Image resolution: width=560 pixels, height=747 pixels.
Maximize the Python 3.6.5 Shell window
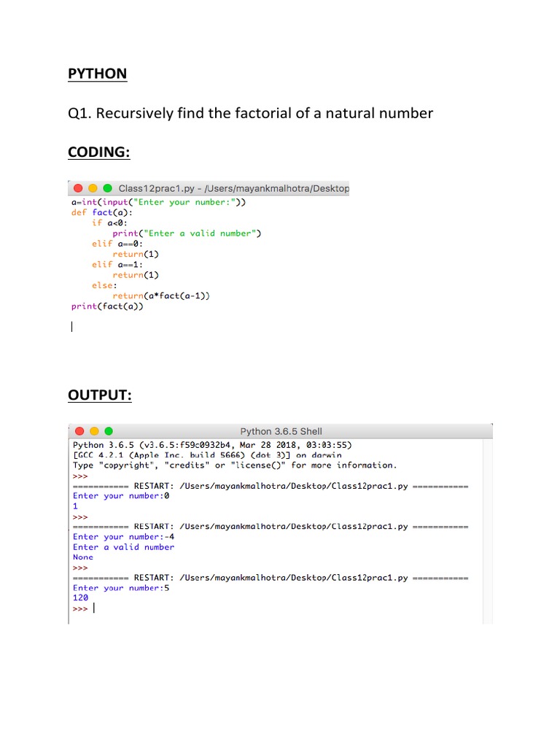(109, 431)
